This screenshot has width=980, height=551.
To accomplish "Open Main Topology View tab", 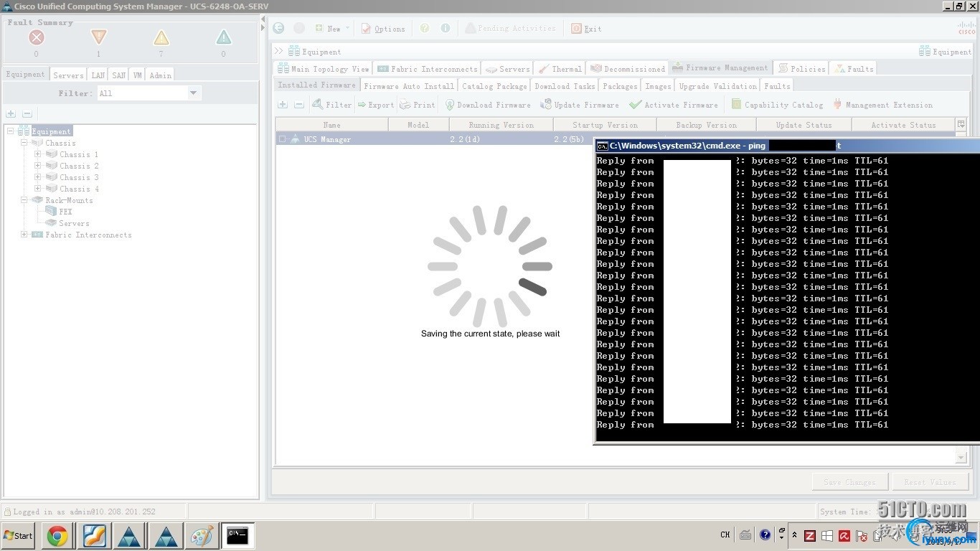I will [324, 69].
